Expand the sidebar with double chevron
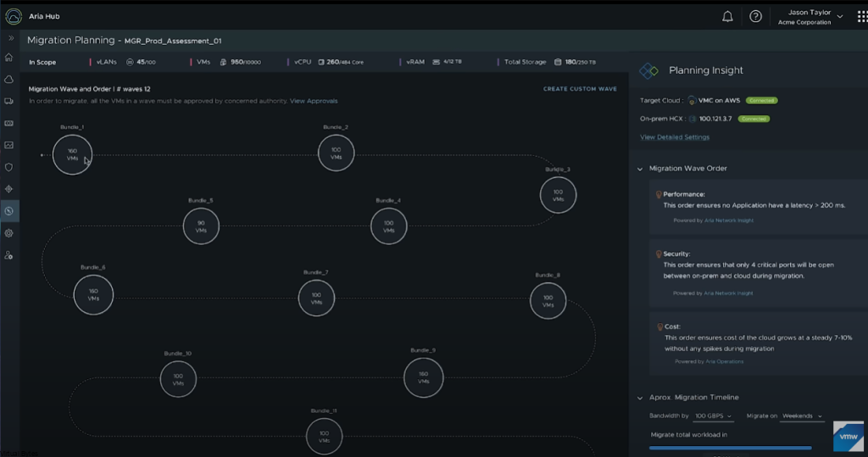The image size is (868, 457). coord(10,38)
